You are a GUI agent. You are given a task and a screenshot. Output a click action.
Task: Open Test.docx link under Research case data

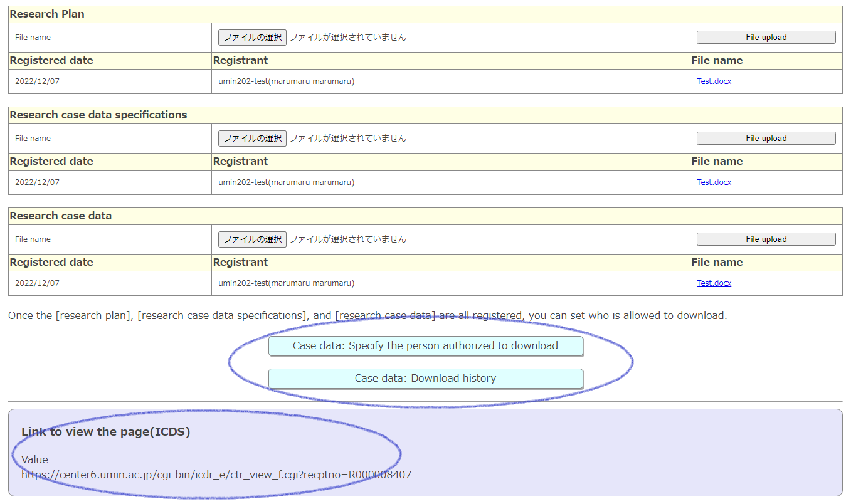click(714, 283)
